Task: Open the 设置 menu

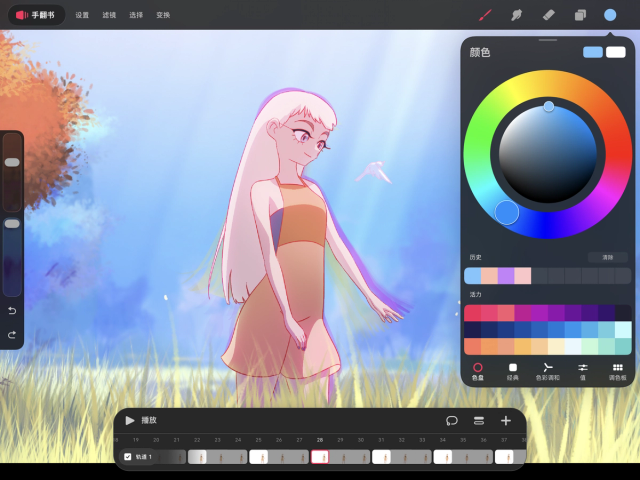Action: [x=82, y=15]
